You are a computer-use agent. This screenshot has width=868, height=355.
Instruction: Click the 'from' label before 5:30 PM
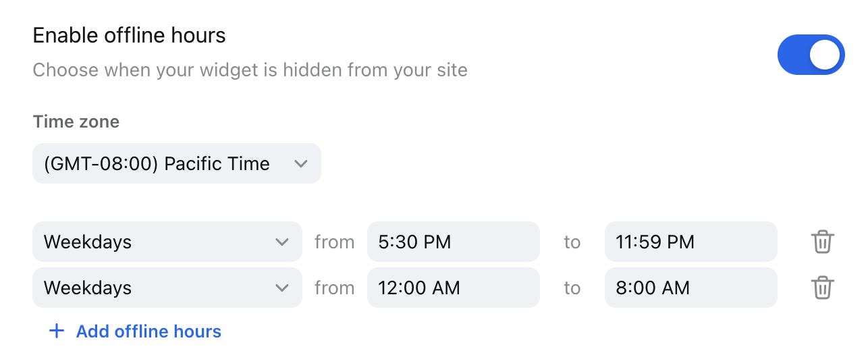335,242
